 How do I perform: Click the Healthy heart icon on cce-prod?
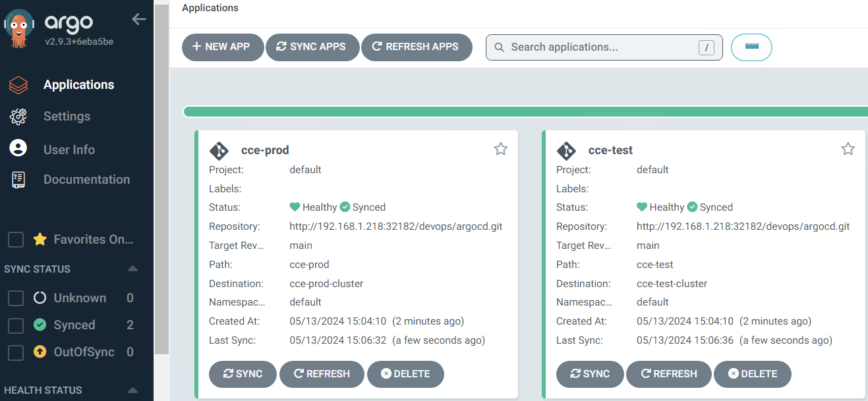[295, 207]
